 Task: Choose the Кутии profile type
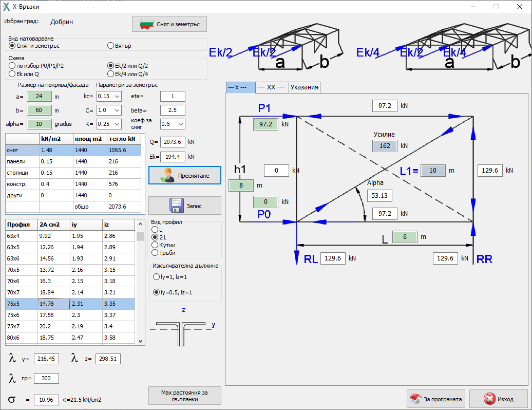pyautogui.click(x=155, y=245)
